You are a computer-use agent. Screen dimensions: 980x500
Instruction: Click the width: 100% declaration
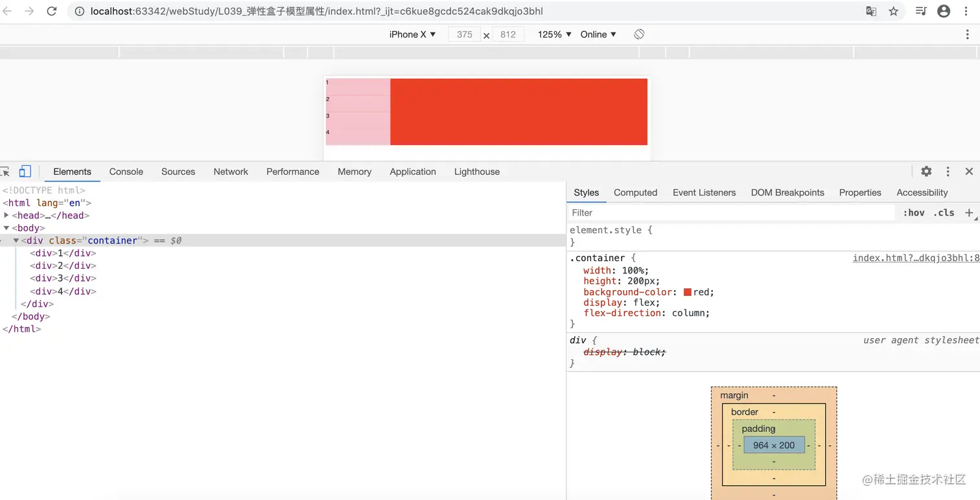tap(616, 271)
